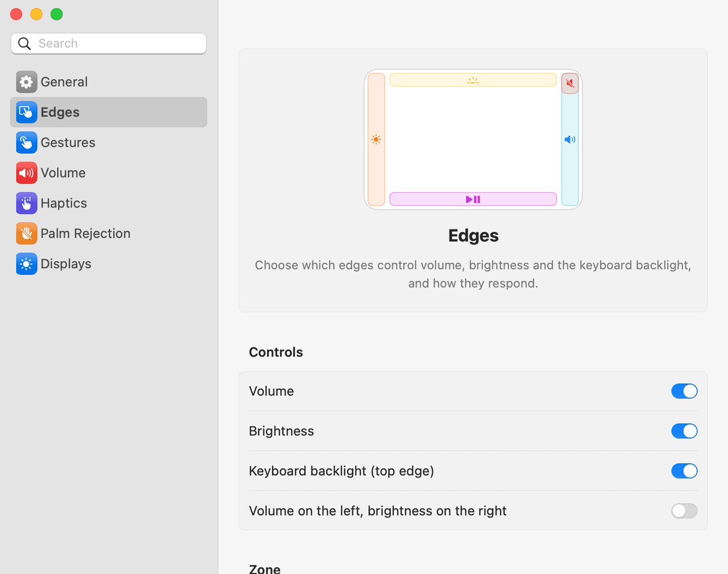This screenshot has height=574, width=728.
Task: Toggle Keyboard backlight (top edge) switch
Action: click(x=685, y=471)
